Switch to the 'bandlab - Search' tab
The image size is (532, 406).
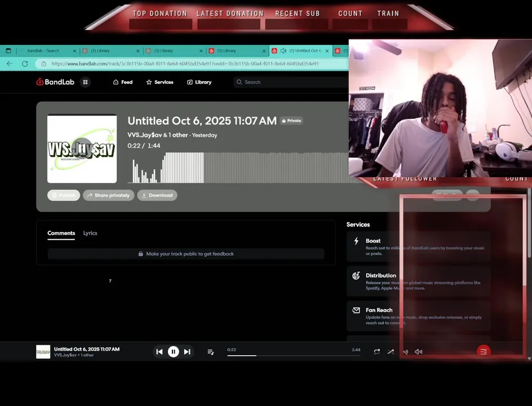point(43,51)
